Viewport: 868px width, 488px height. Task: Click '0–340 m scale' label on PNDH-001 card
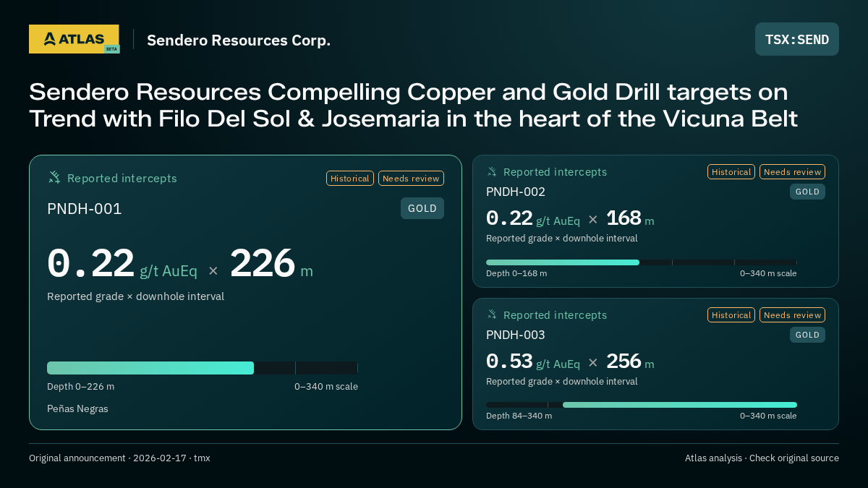(326, 387)
